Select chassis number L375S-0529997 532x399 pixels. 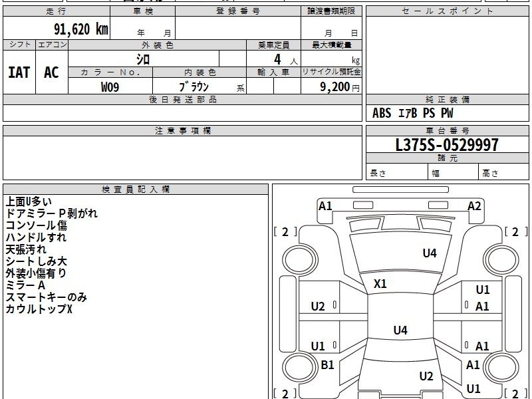447,145
